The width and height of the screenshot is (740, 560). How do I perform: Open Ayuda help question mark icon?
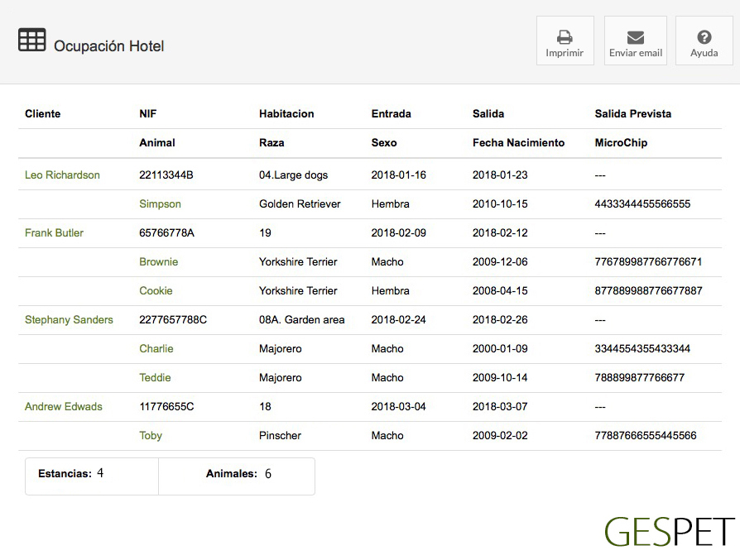tap(704, 37)
